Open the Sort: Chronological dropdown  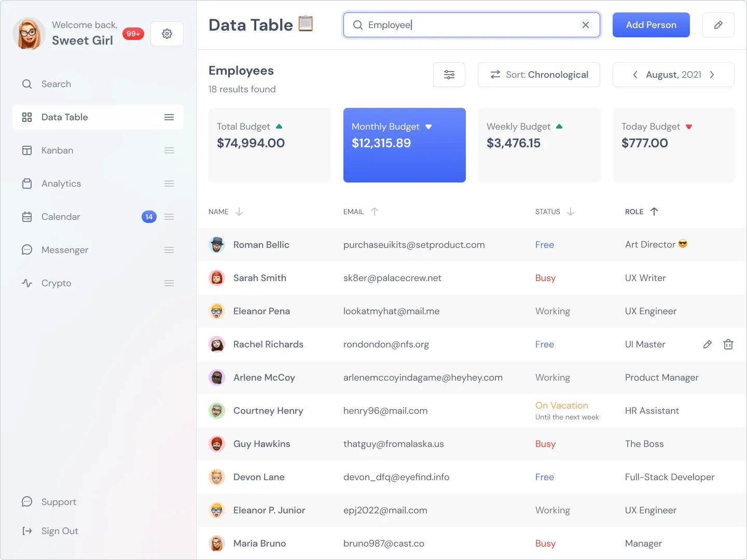[538, 75]
